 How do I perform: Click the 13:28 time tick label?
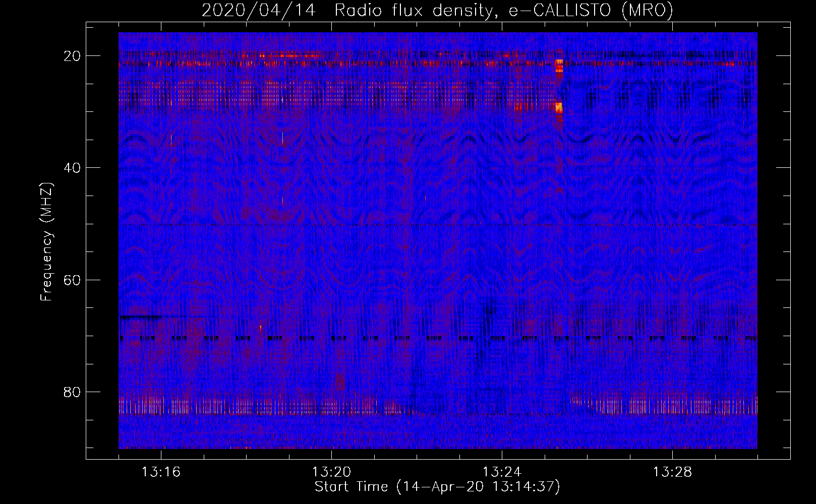[672, 472]
